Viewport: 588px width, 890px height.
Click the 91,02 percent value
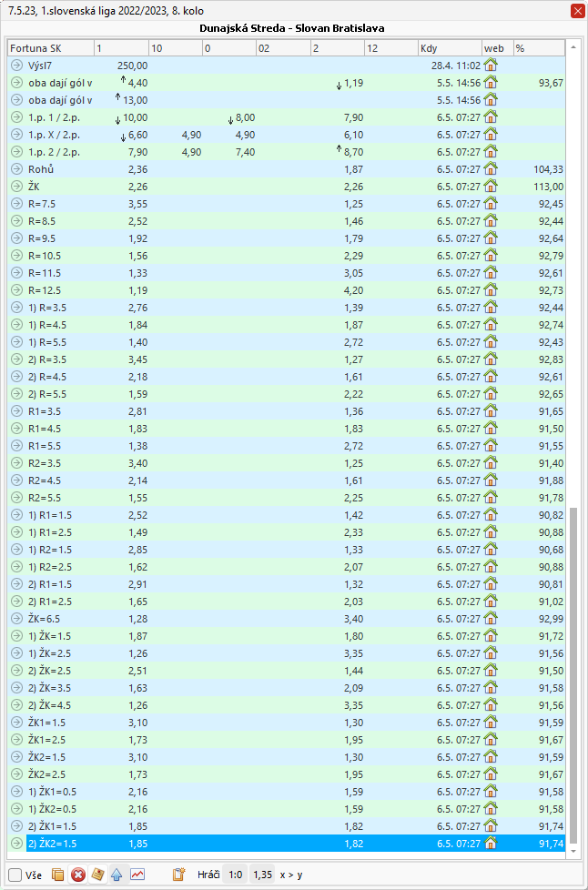tap(551, 602)
